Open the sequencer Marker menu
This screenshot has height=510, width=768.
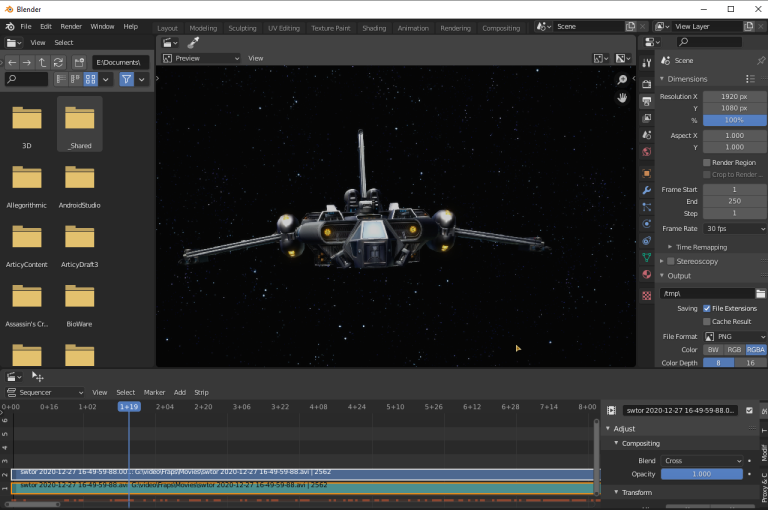pos(154,392)
